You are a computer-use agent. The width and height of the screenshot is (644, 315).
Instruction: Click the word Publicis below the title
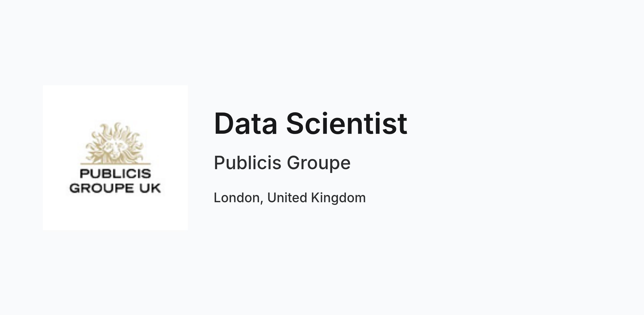coord(247,163)
